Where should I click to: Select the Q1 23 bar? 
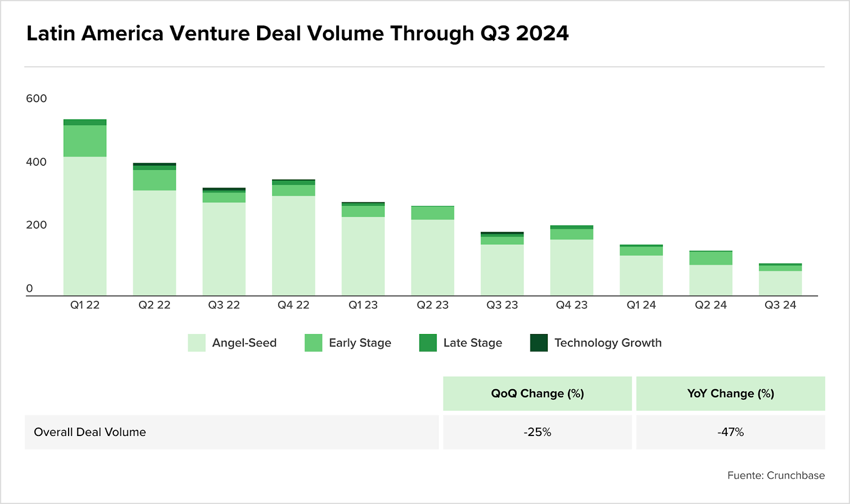point(363,252)
